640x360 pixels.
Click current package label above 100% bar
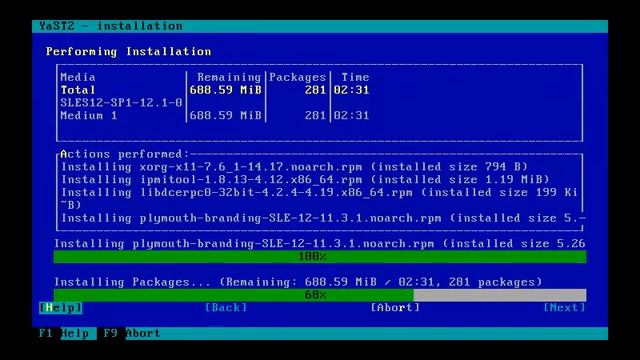pyautogui.click(x=320, y=244)
